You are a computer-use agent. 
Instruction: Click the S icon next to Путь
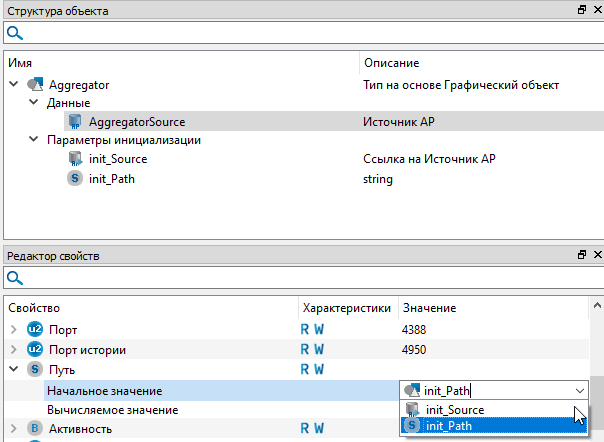tap(36, 369)
